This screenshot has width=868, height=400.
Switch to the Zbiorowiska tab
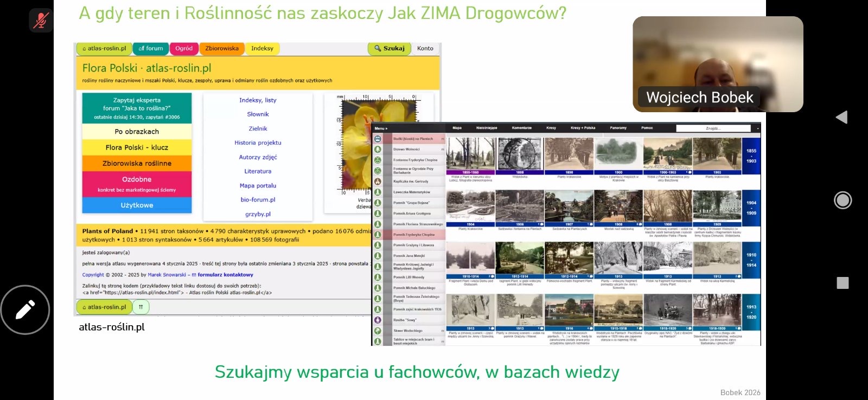221,48
